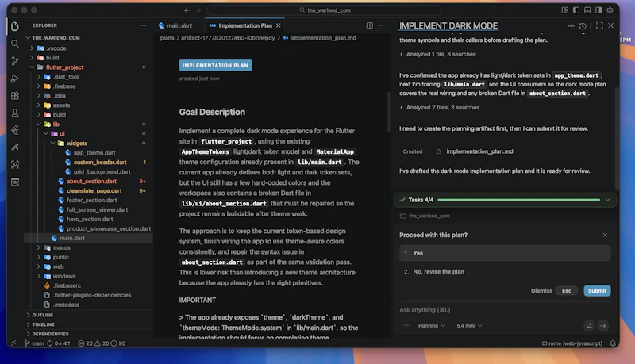
Task: Click the Explorer more actions ellipsis
Action: coord(144,25)
